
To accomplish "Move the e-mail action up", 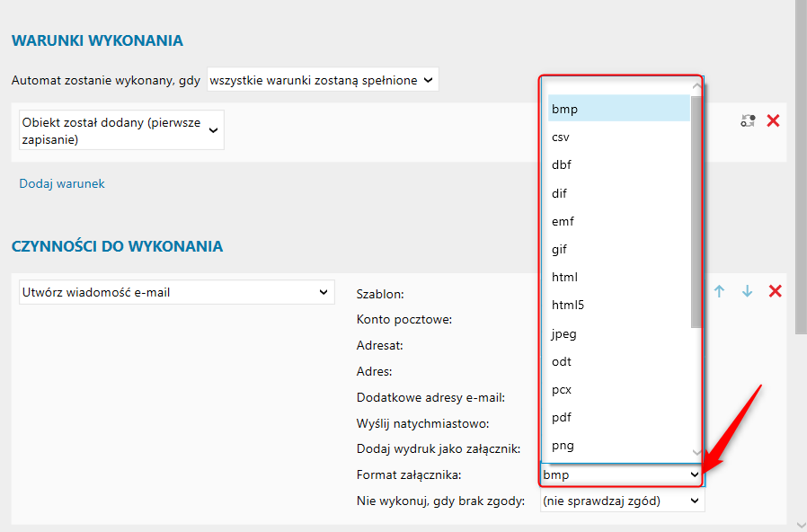I will click(x=719, y=292).
